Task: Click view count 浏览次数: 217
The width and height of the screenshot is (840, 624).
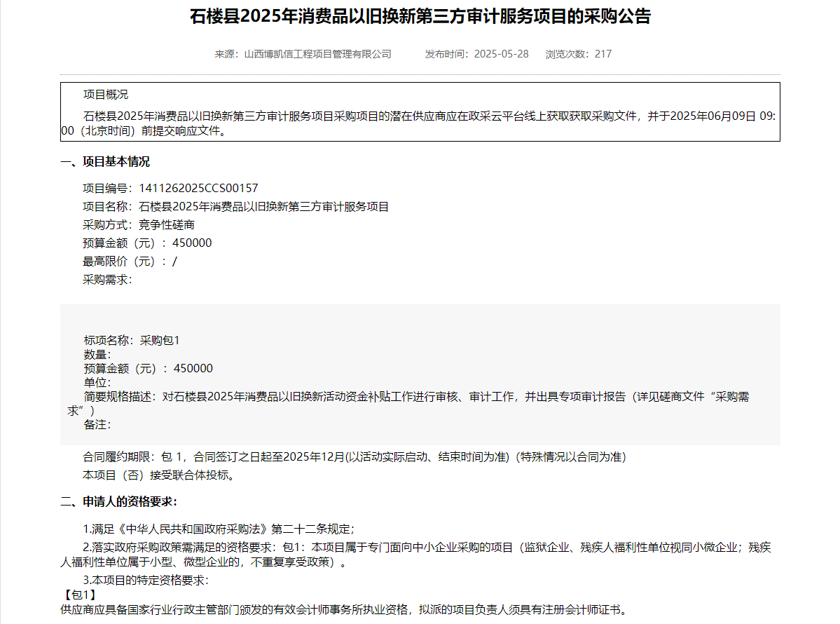Action: [579, 54]
